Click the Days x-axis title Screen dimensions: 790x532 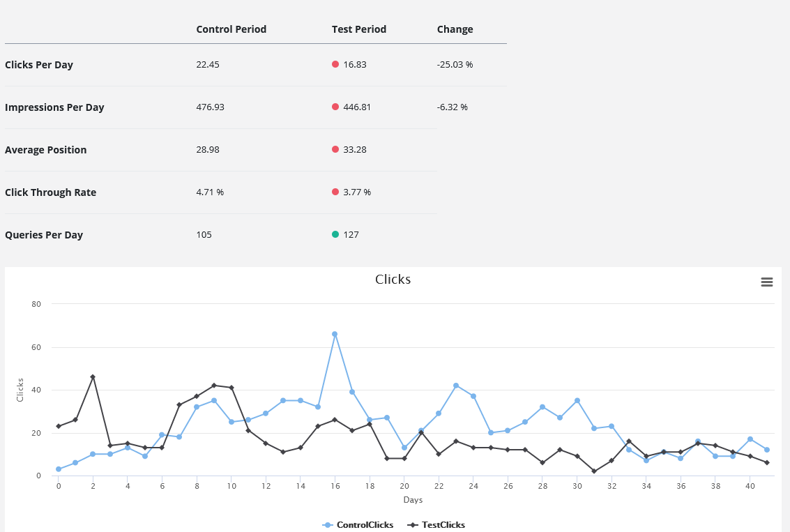click(x=413, y=500)
